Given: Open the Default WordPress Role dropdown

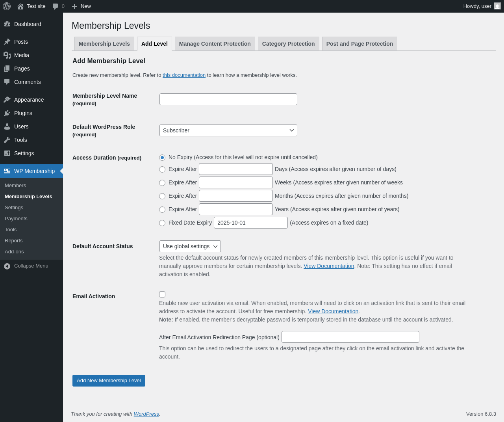Looking at the screenshot, I should 228,130.
